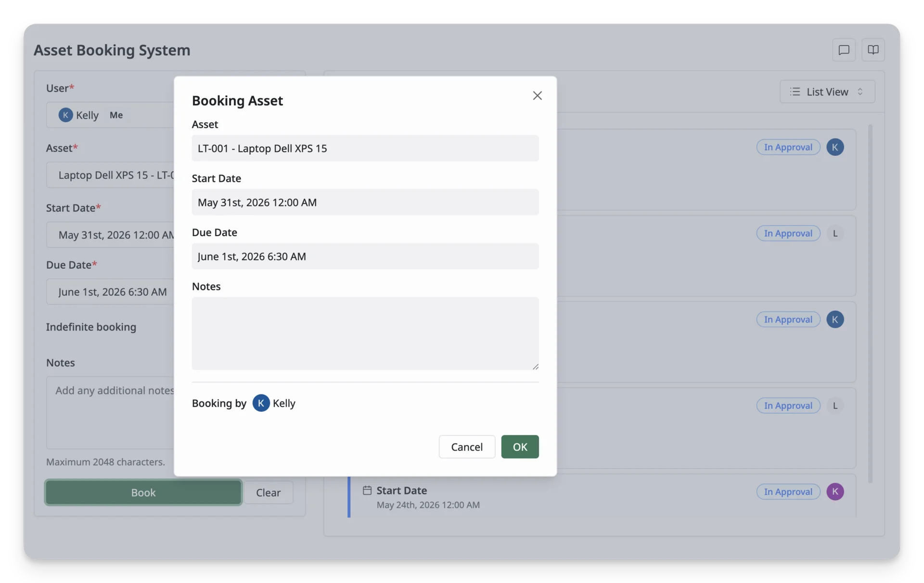Viewport: 924px width, 583px height.
Task: Click the Asset Booking System title
Action: 112,50
